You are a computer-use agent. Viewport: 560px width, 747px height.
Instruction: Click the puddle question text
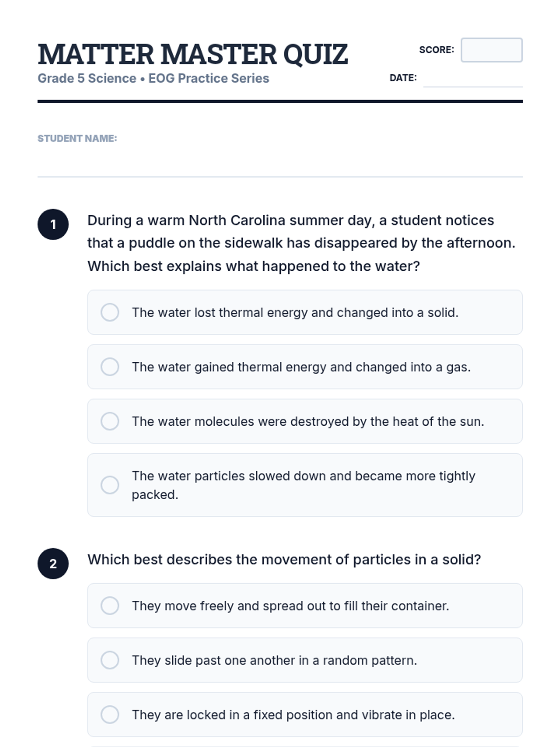point(301,243)
